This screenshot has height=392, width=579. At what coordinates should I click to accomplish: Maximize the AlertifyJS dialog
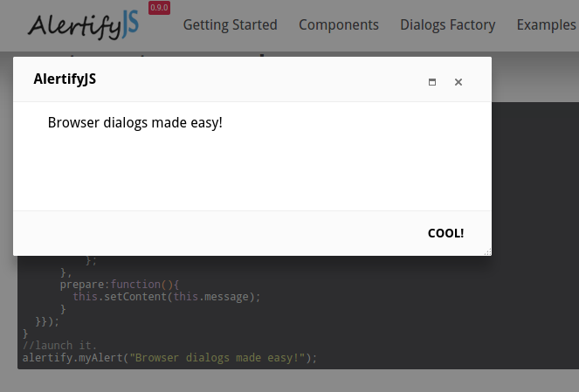click(432, 82)
